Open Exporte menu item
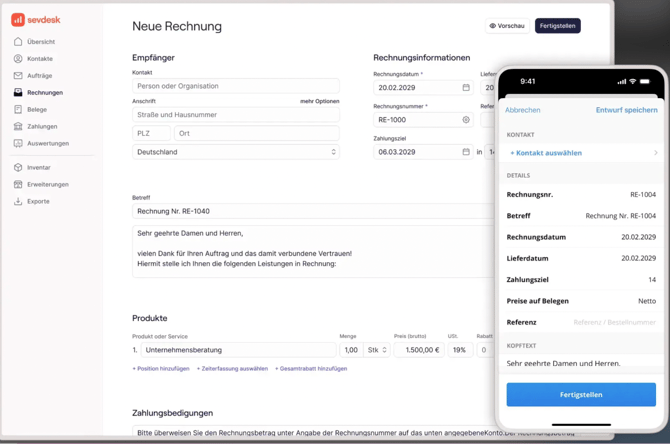This screenshot has height=444, width=670. coord(38,202)
